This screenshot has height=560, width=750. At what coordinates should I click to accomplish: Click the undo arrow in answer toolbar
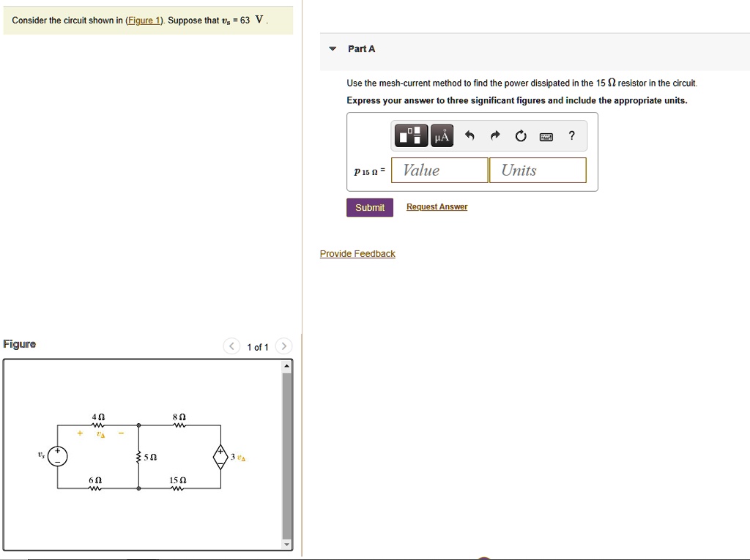point(469,135)
